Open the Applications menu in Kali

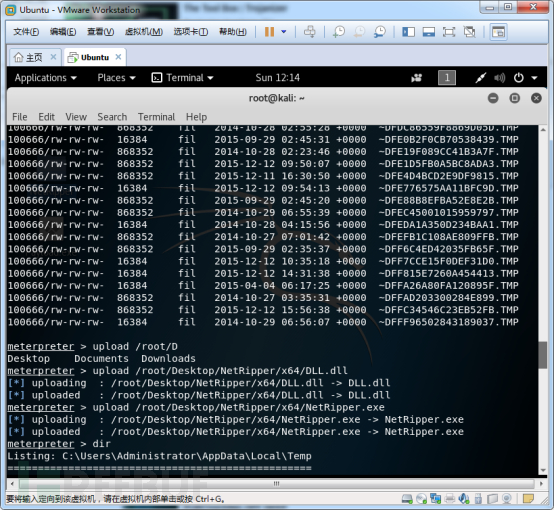coord(45,78)
